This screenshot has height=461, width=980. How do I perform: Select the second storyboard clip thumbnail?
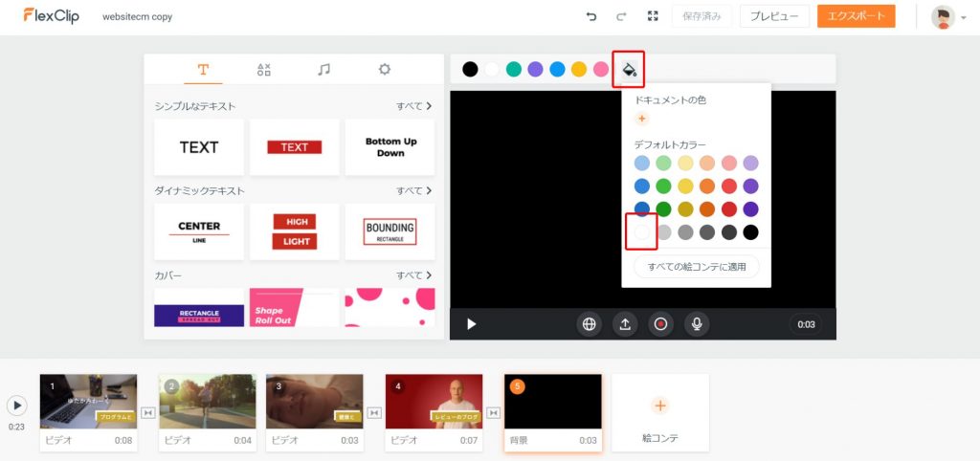(x=207, y=402)
